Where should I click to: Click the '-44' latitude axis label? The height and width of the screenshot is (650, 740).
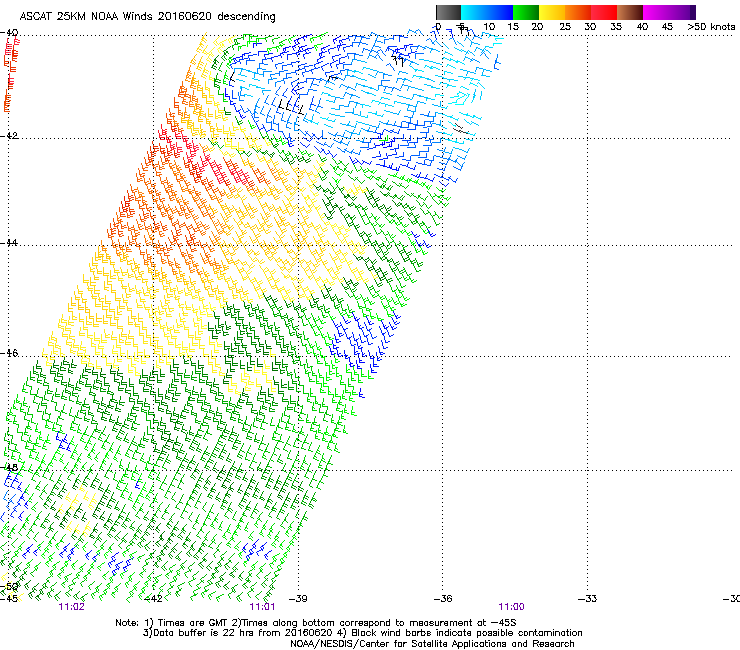[x=9, y=243]
